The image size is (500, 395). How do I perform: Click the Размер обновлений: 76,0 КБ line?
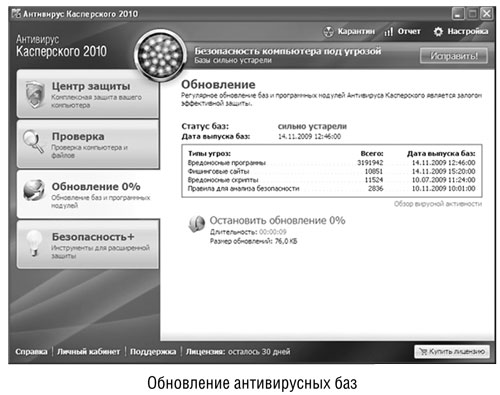253,241
